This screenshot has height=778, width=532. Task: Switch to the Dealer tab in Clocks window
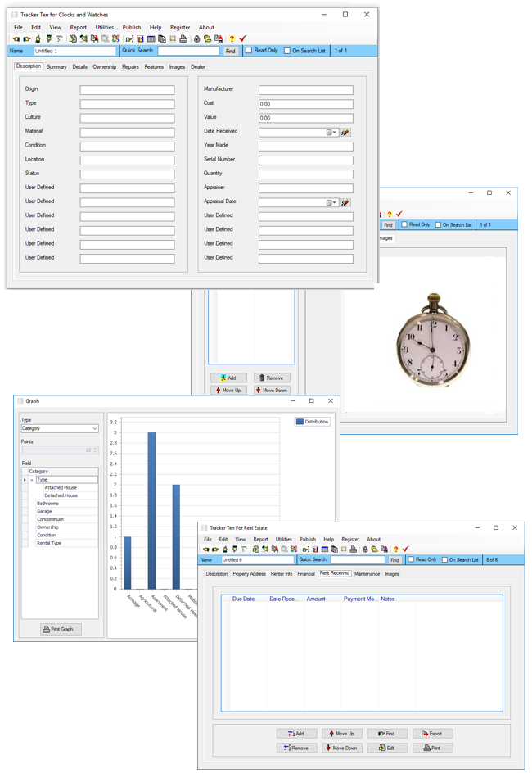tap(198, 66)
